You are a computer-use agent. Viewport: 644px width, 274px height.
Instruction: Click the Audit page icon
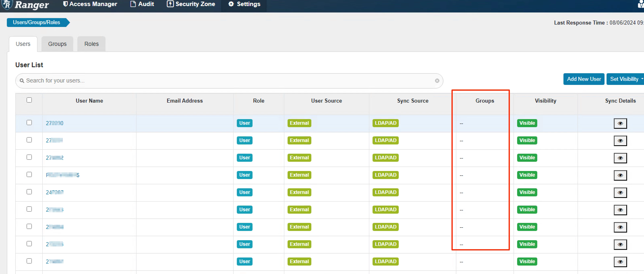pos(133,4)
